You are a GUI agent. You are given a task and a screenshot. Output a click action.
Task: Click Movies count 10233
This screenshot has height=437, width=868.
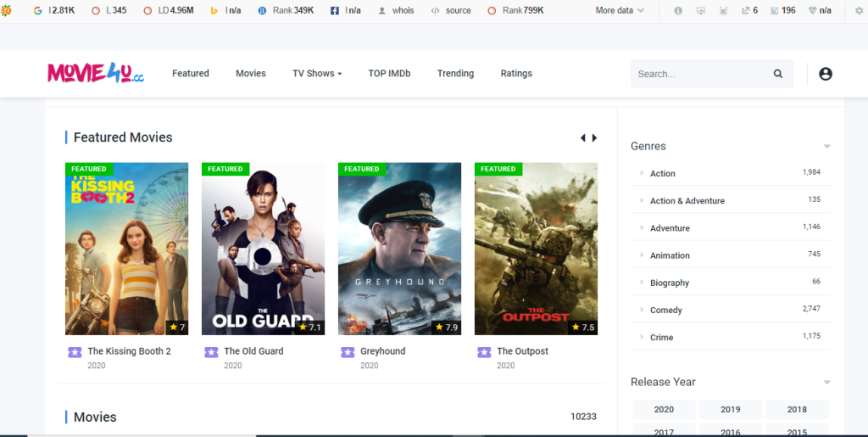pos(583,417)
